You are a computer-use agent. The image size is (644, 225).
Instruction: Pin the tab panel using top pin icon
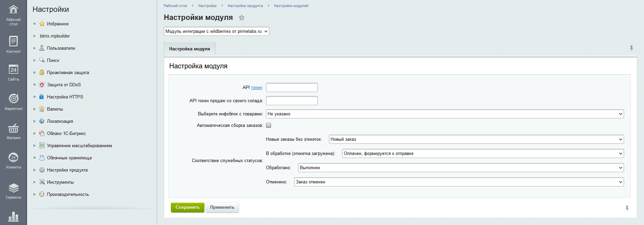coord(631,48)
